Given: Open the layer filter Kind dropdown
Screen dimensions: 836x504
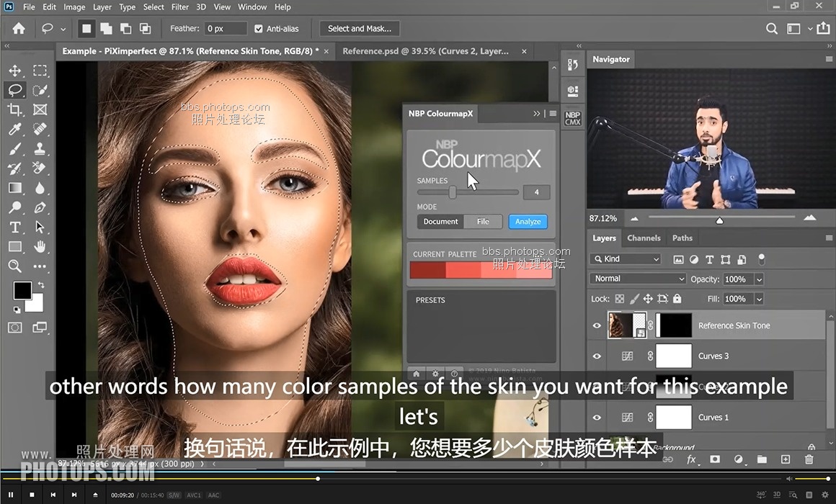Looking at the screenshot, I should pos(626,259).
